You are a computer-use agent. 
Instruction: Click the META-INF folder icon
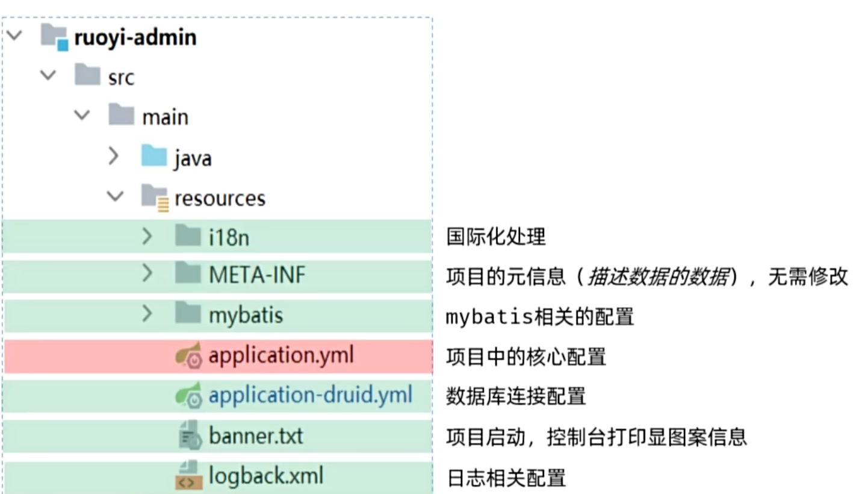coord(188,274)
